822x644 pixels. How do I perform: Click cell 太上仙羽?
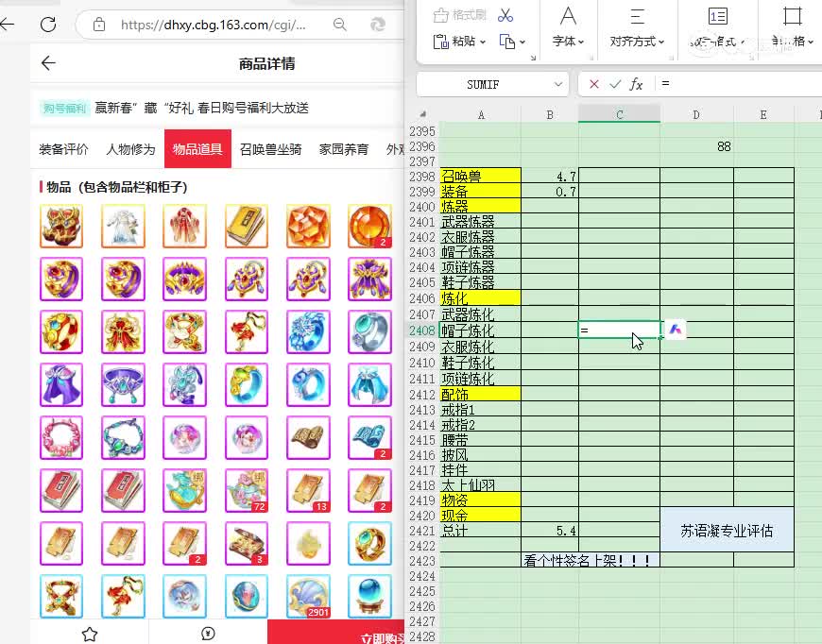tap(481, 484)
